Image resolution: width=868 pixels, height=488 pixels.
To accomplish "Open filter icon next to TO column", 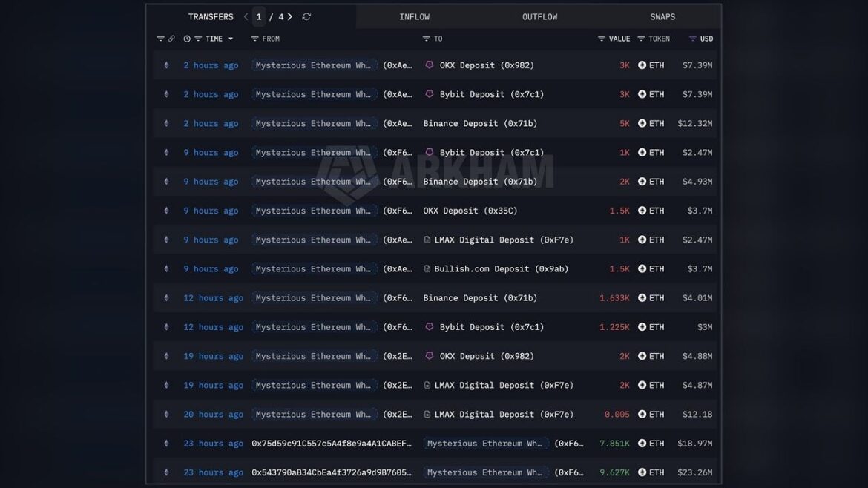I will point(427,39).
